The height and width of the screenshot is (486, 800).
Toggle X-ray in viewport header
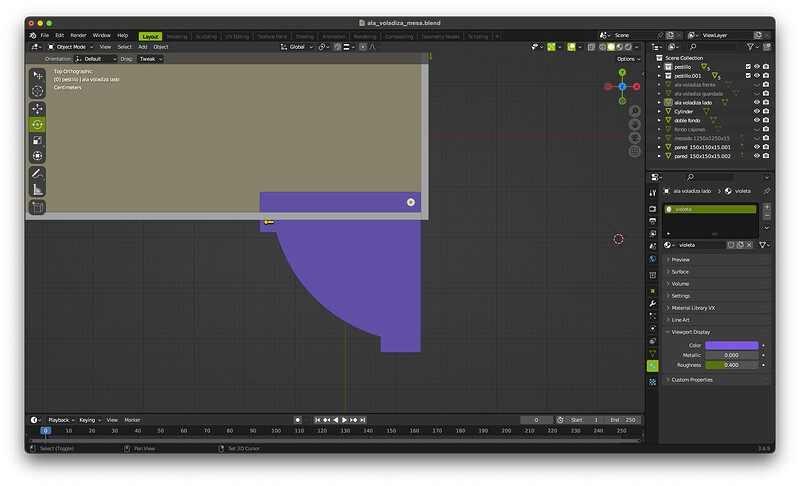[x=591, y=47]
